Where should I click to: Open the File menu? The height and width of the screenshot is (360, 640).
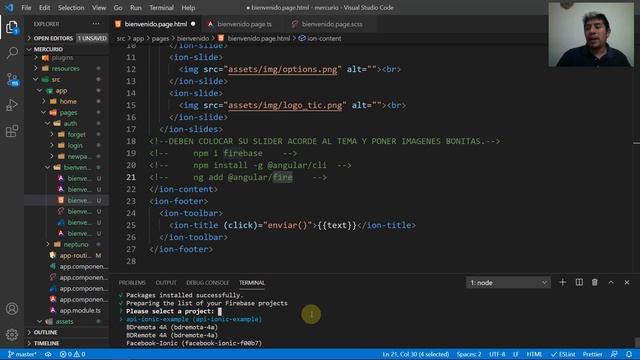point(26,8)
